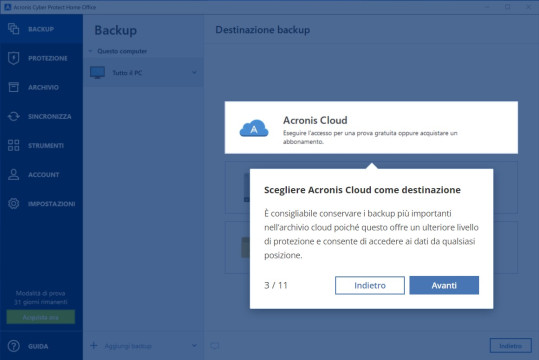Click the Acronis logo in the title bar

click(7, 7)
